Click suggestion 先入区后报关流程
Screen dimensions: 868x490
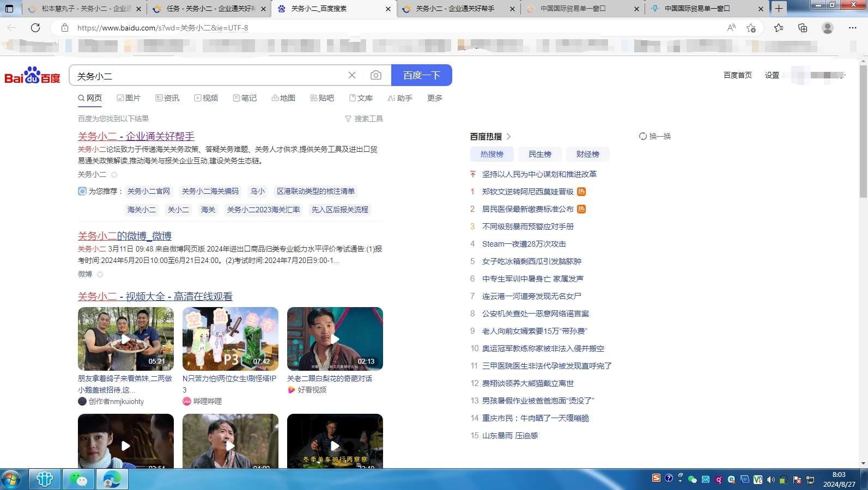tap(340, 210)
